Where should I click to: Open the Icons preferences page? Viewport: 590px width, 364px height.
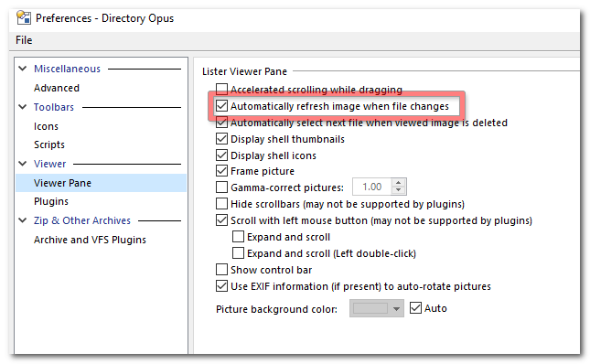click(46, 126)
